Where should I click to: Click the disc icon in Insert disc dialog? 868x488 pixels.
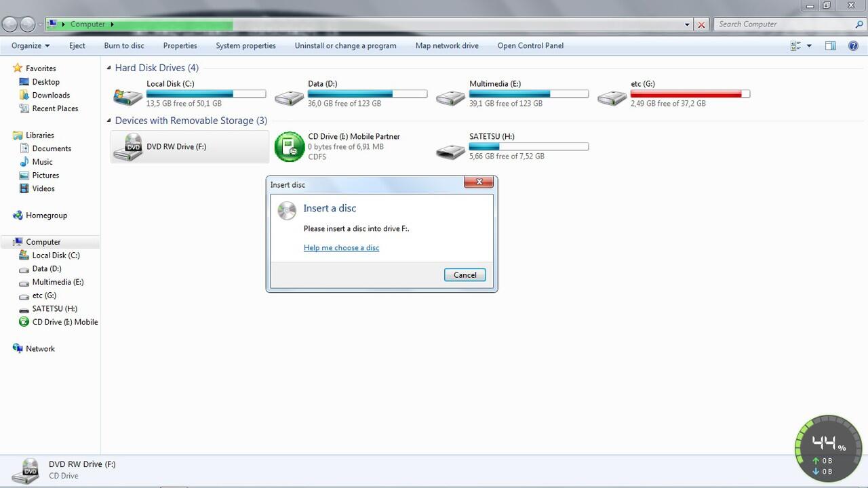[x=287, y=210]
